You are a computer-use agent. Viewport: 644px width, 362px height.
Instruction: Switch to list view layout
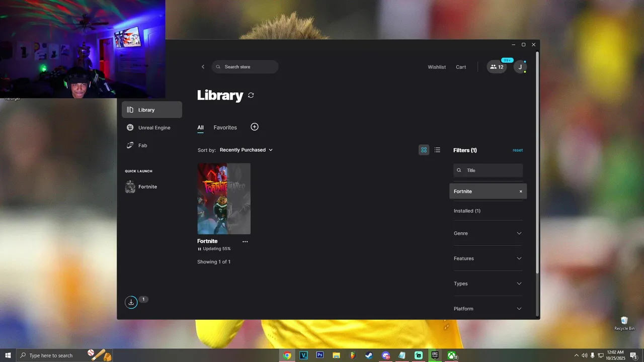click(x=437, y=150)
